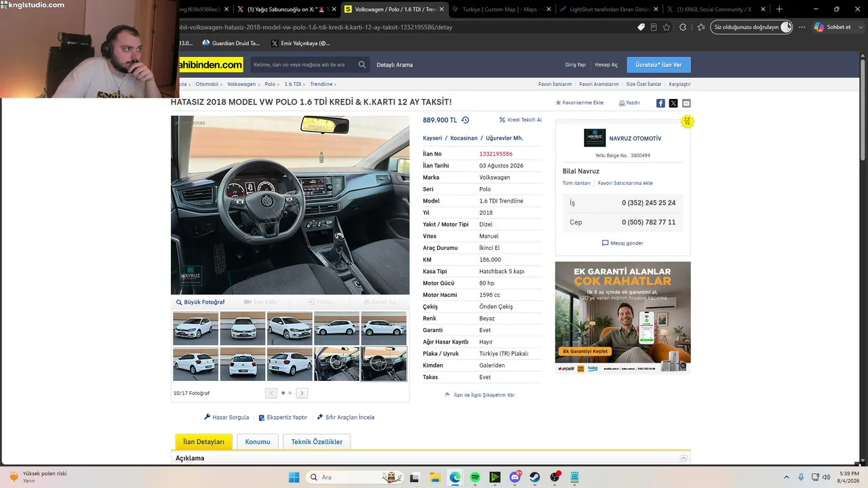
Task: Open Tüm ilanları of the seller
Action: (x=576, y=183)
